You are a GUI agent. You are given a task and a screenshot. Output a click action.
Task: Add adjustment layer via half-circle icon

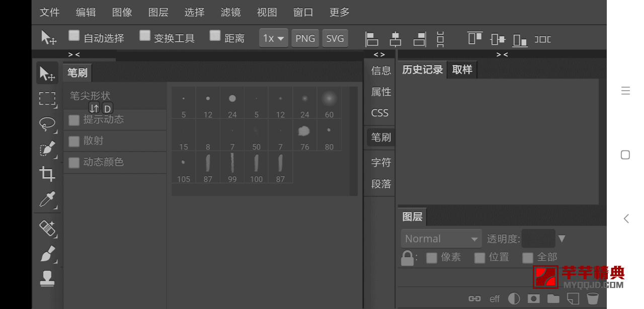coord(514,298)
